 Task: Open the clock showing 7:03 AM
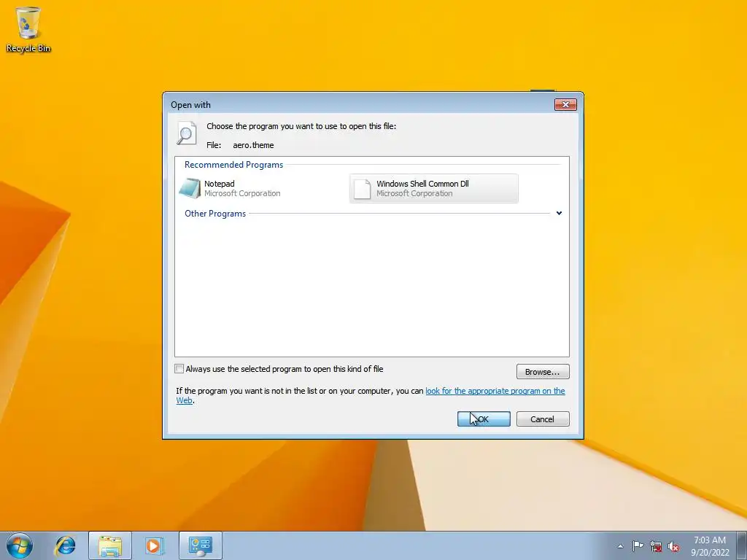click(710, 546)
